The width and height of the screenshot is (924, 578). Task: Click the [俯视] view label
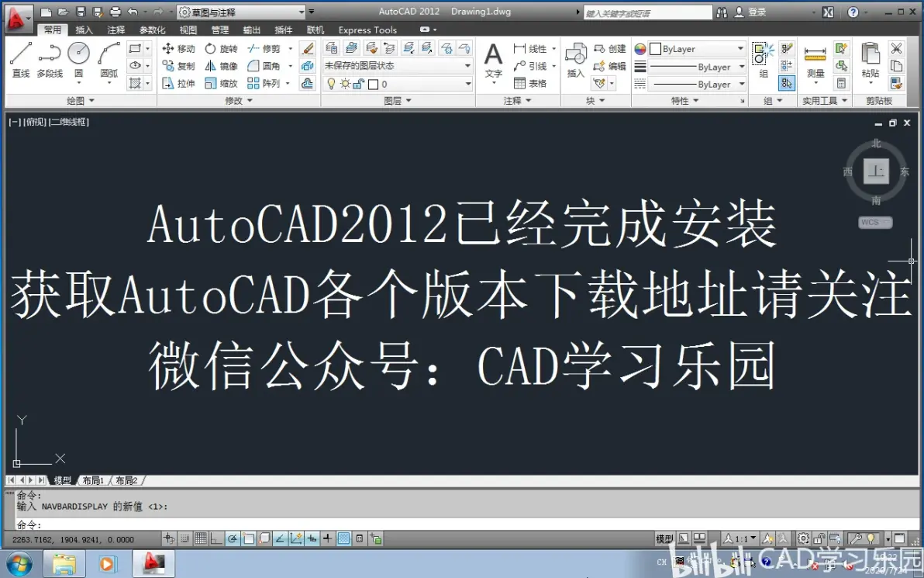[36, 122]
